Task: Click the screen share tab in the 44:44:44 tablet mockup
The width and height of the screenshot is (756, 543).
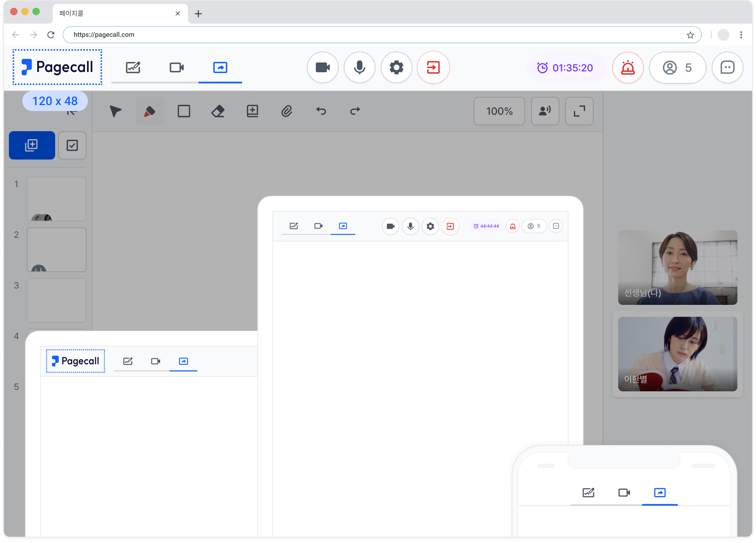Action: tap(343, 226)
